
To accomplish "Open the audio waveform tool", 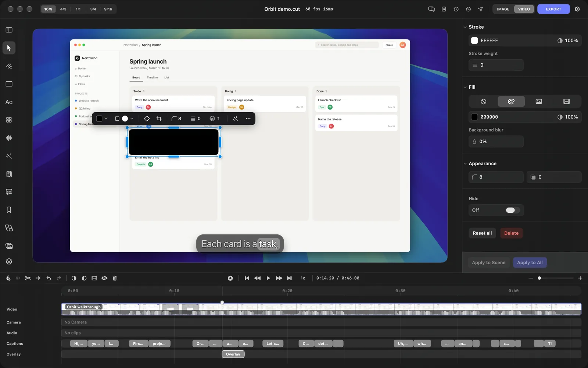I will click(x=9, y=138).
